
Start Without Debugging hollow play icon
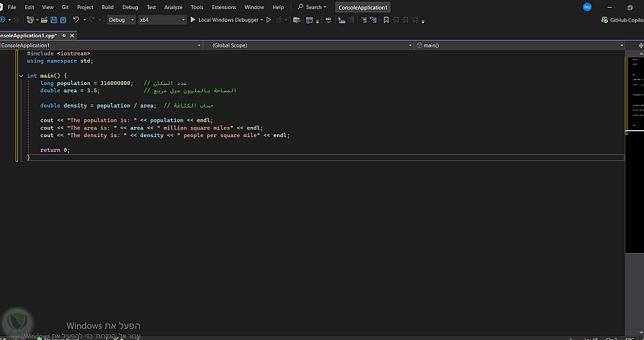pos(269,20)
